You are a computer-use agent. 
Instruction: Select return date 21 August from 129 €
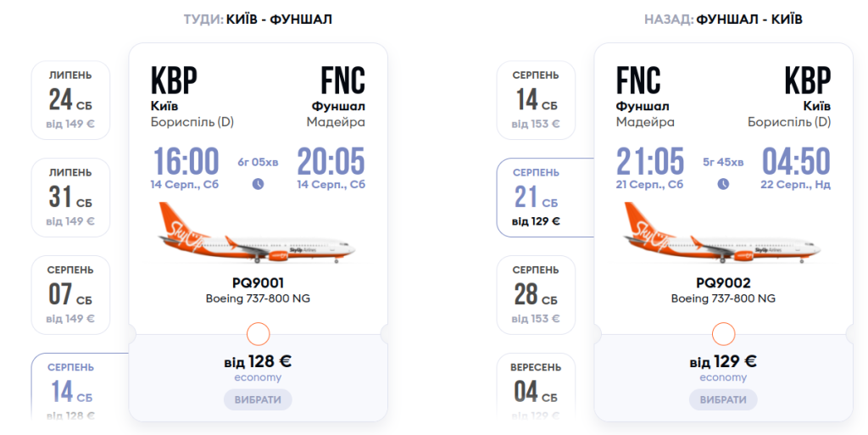pyautogui.click(x=537, y=198)
